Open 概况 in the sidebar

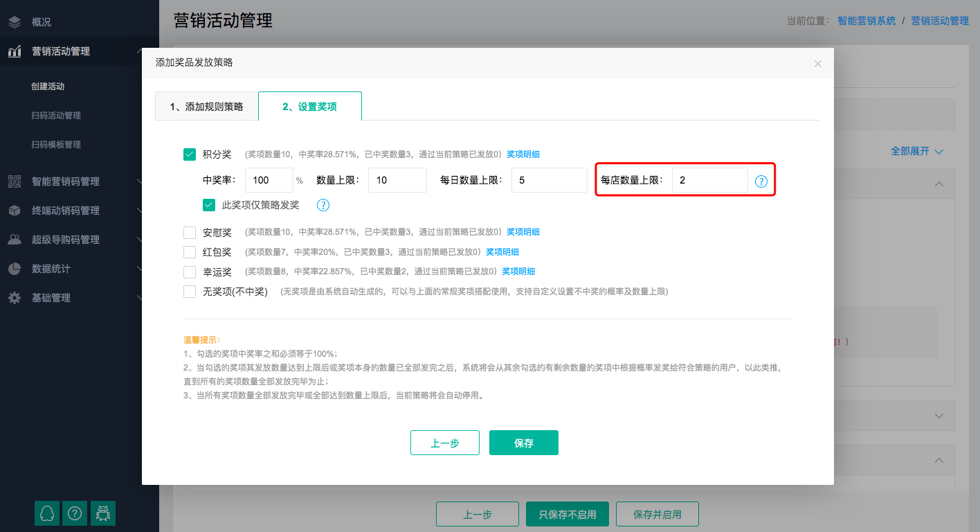[42, 22]
